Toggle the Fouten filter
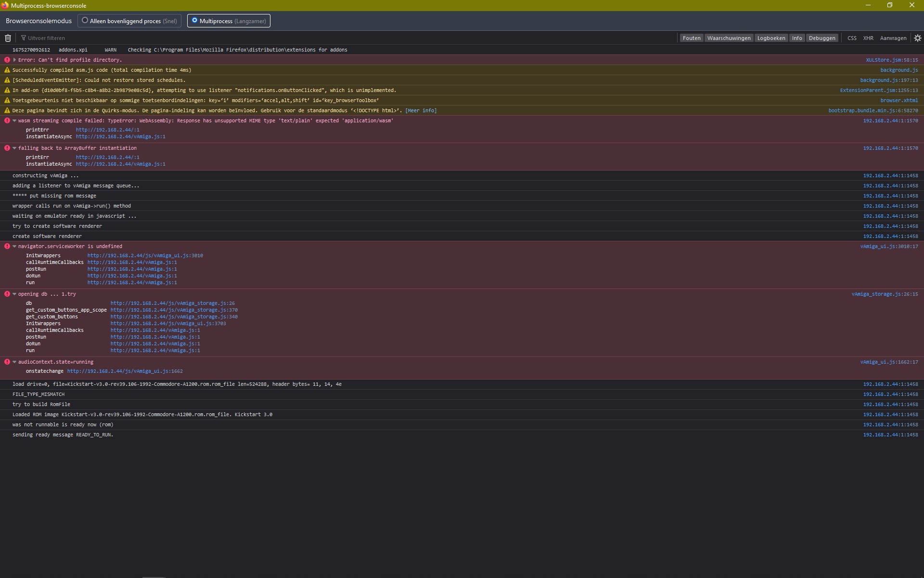 point(692,38)
